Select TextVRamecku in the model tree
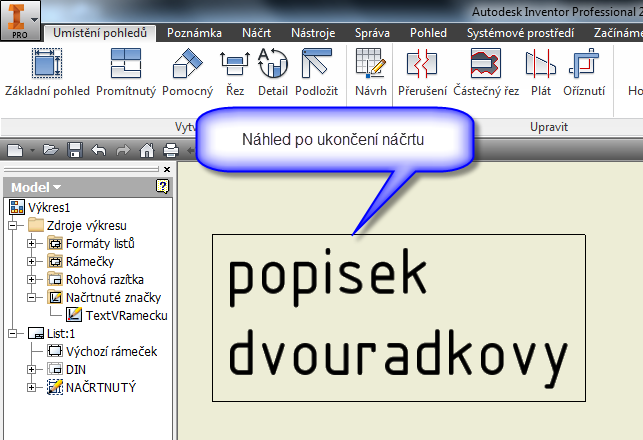Image resolution: width=643 pixels, height=440 pixels. click(x=126, y=315)
